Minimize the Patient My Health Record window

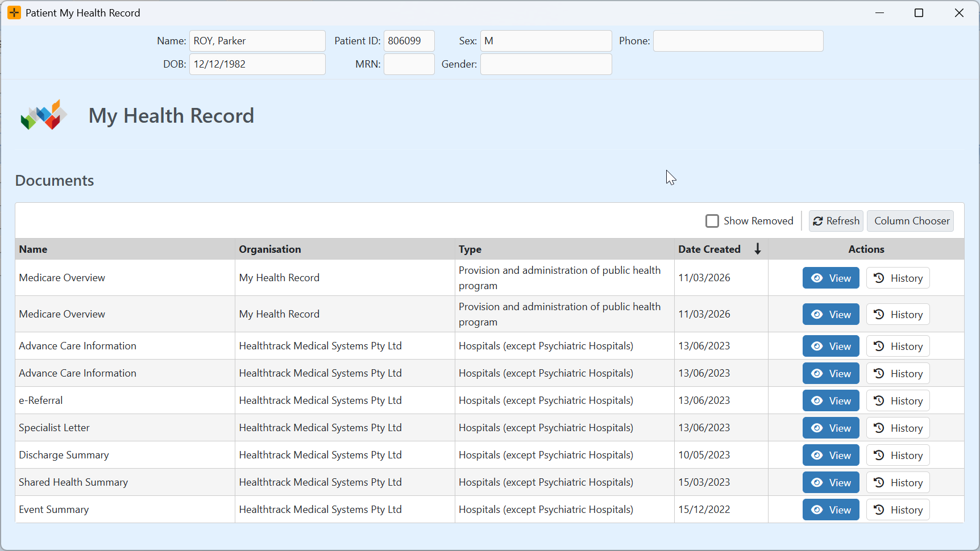[x=880, y=12]
